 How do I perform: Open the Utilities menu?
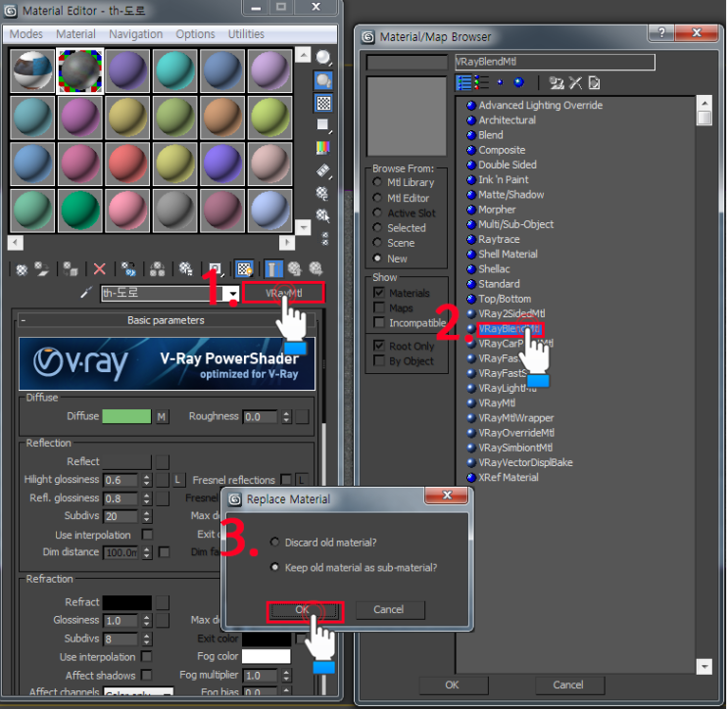pos(246,34)
